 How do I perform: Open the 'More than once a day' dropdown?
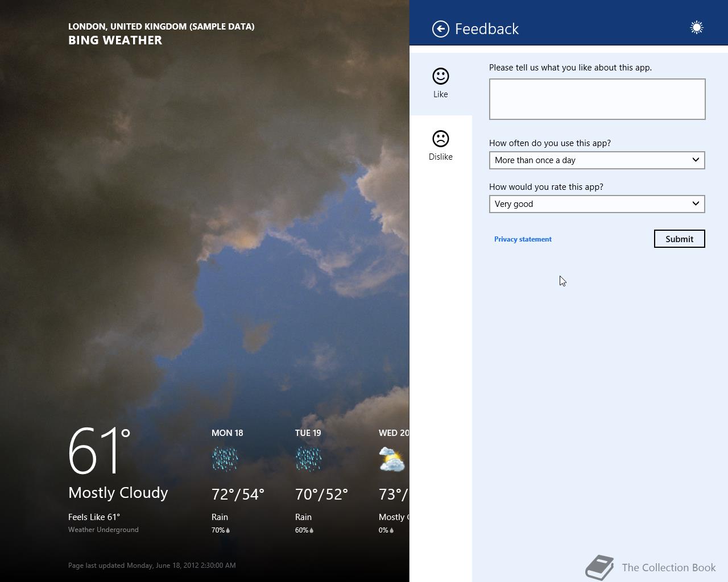(597, 160)
